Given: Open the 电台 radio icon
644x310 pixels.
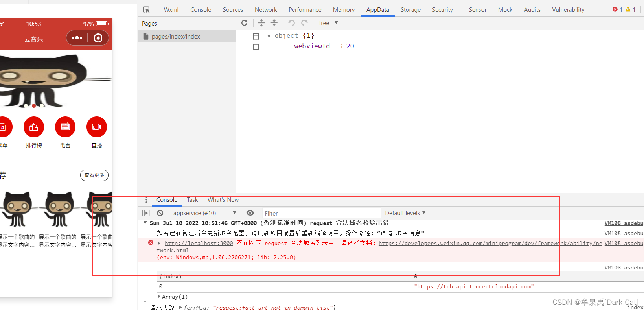Looking at the screenshot, I should 65,127.
